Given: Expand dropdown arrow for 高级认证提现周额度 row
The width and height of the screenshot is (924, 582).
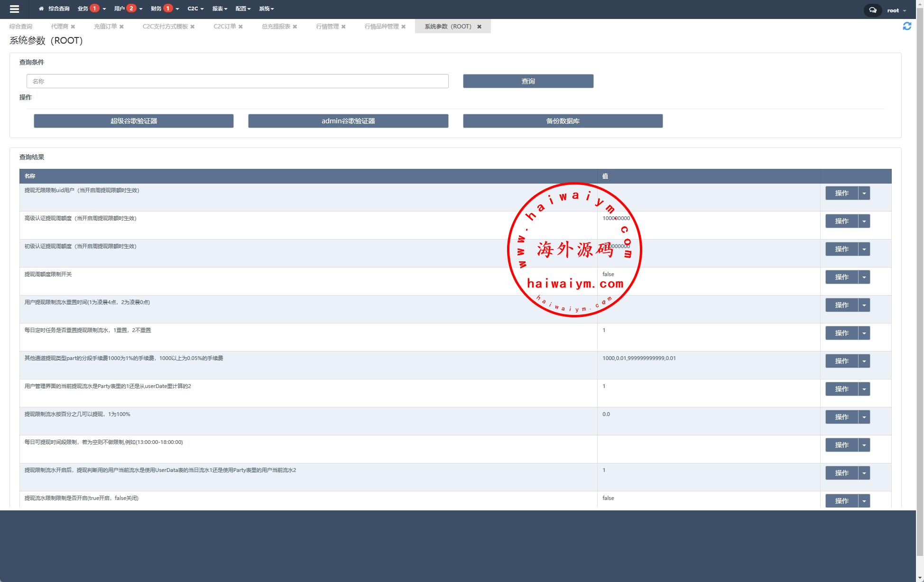Looking at the screenshot, I should [x=864, y=221].
